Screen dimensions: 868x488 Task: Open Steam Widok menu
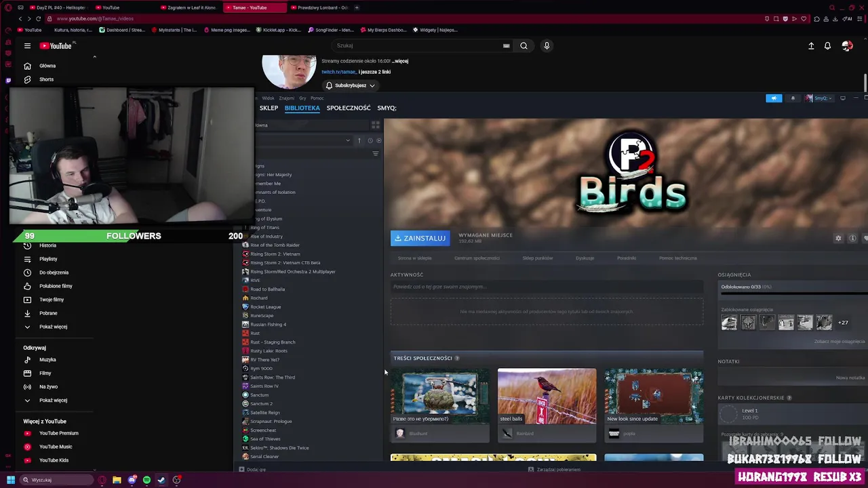(x=268, y=98)
